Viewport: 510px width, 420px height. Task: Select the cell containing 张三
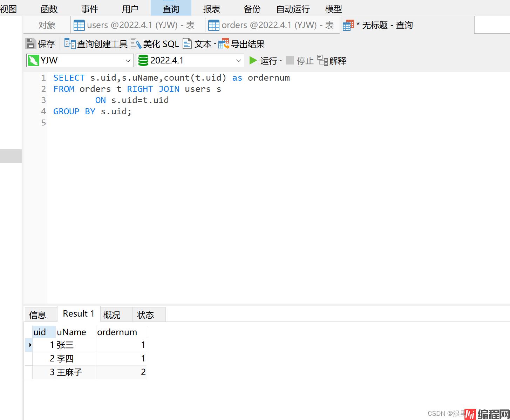point(76,345)
